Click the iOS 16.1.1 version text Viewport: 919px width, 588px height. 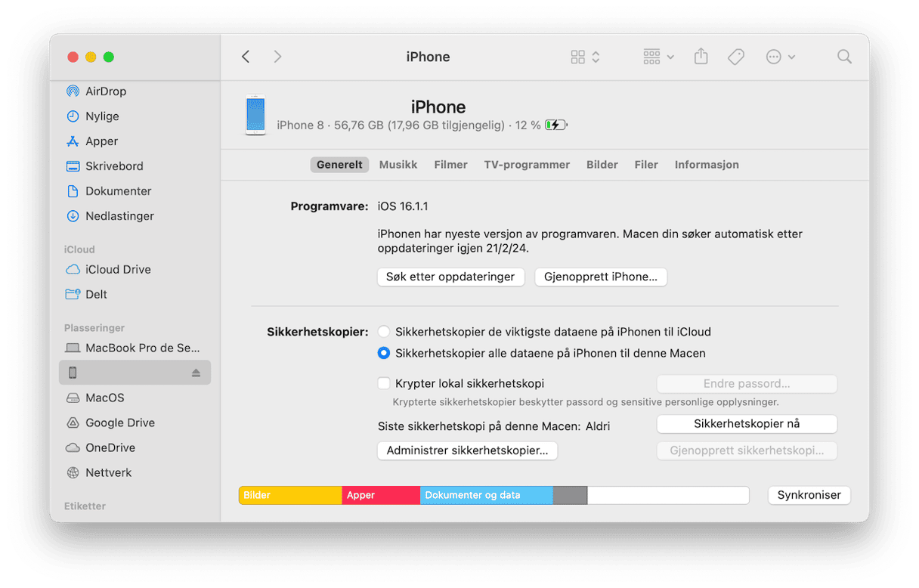403,206
